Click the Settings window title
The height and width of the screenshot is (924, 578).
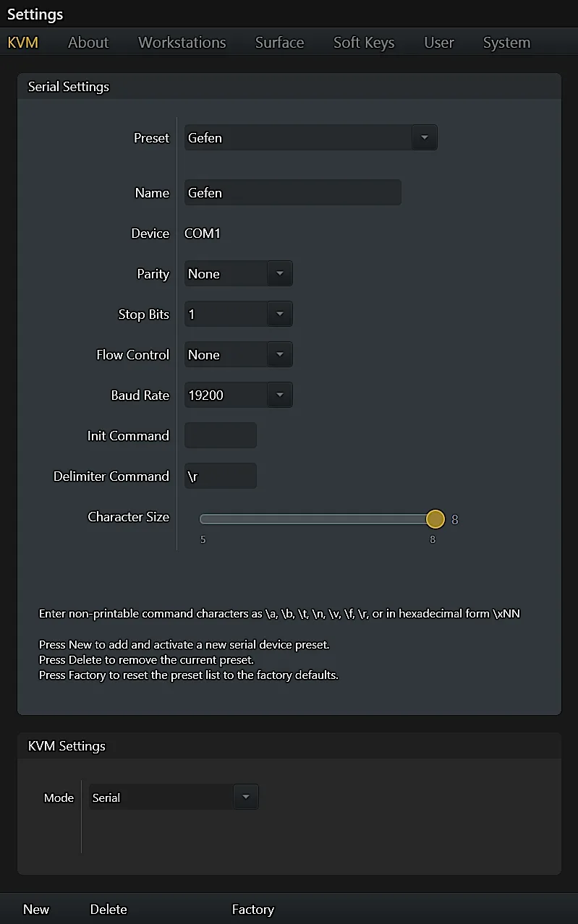(x=35, y=14)
